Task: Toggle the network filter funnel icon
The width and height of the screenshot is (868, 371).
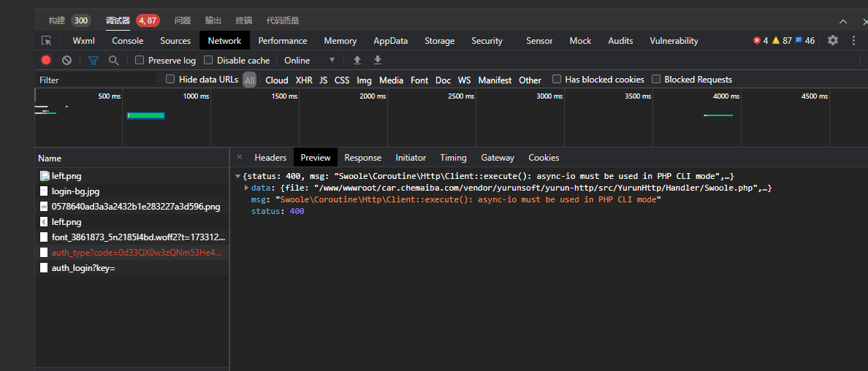Action: pyautogui.click(x=94, y=61)
